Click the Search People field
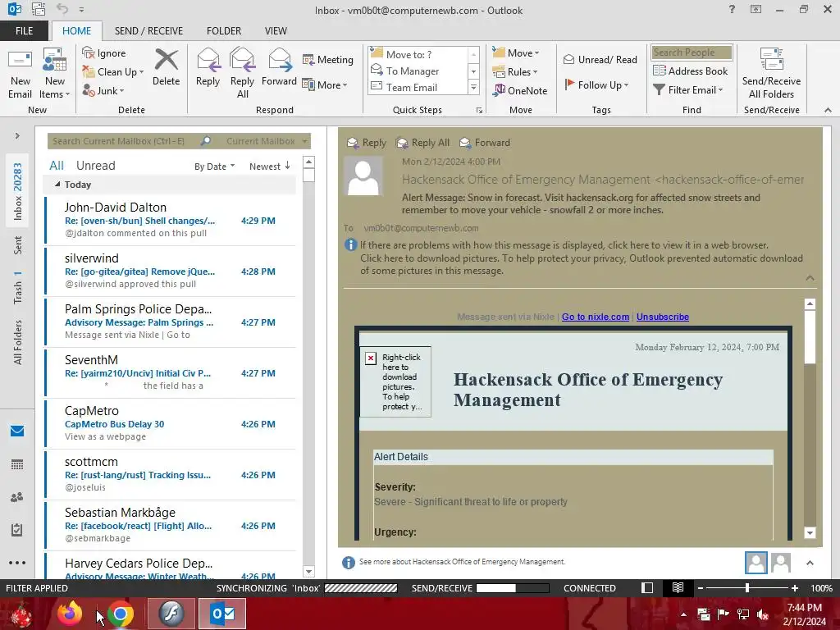The height and width of the screenshot is (630, 840). pos(692,52)
